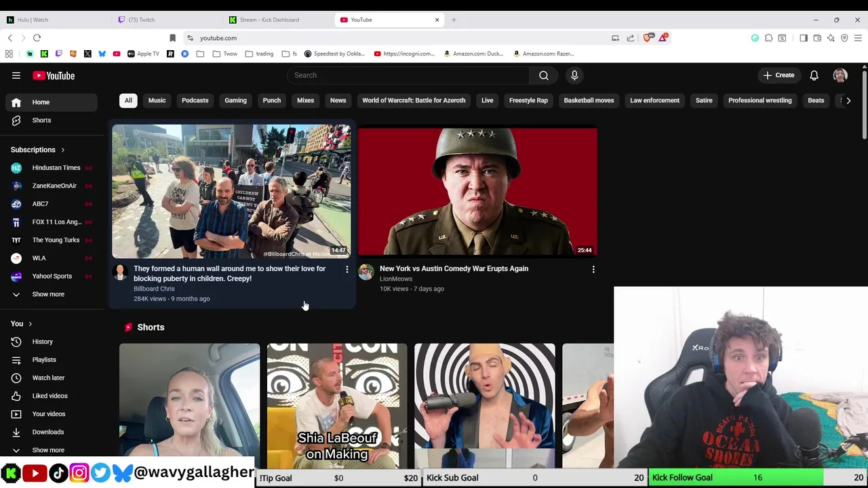Open Apple TV bookmark
This screenshot has height=488, width=868.
pyautogui.click(x=143, y=54)
